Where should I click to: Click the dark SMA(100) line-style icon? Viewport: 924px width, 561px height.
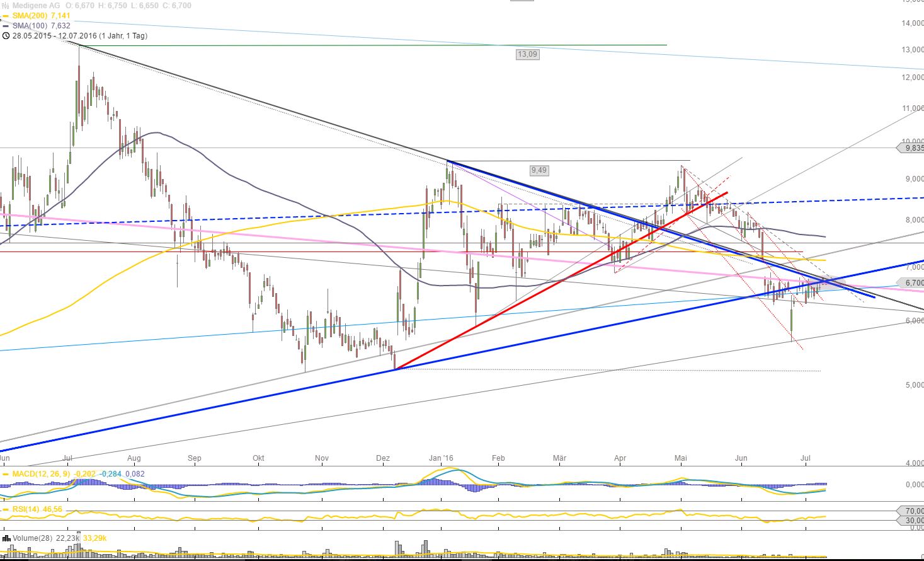(x=6, y=26)
